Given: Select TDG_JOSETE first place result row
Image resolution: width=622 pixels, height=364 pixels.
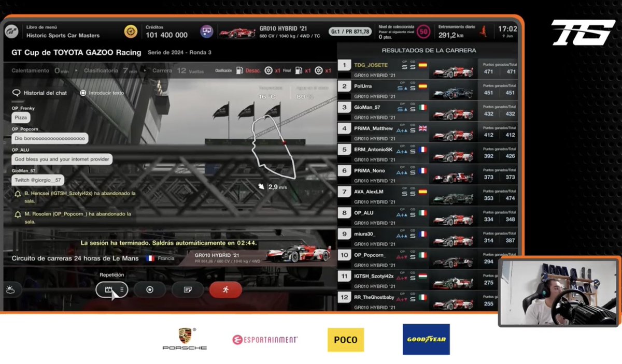Looking at the screenshot, I should pyautogui.click(x=428, y=68).
